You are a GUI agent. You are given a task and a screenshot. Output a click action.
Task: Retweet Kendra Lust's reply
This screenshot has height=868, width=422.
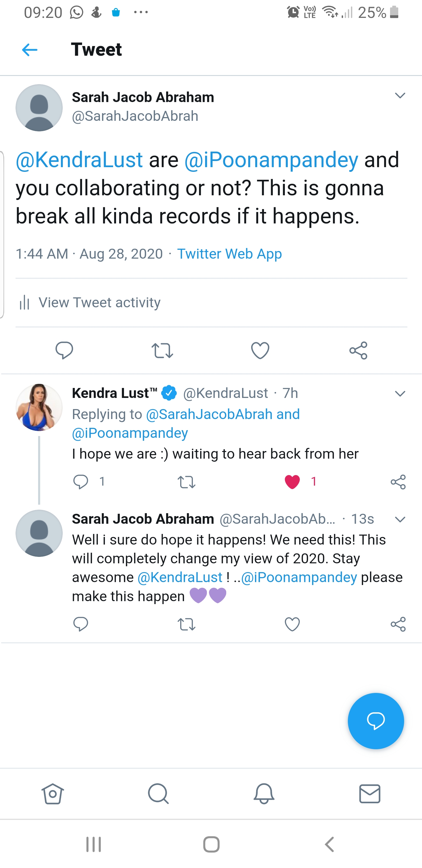pos(186,482)
